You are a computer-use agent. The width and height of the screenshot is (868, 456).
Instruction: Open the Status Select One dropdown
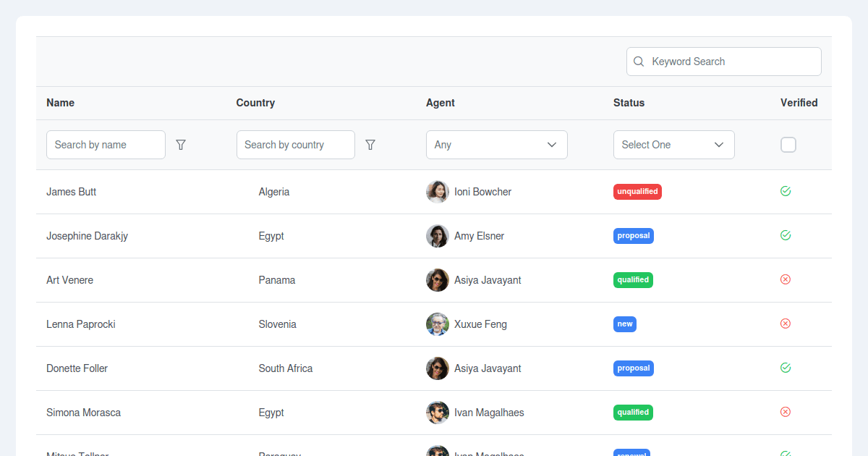click(x=673, y=145)
